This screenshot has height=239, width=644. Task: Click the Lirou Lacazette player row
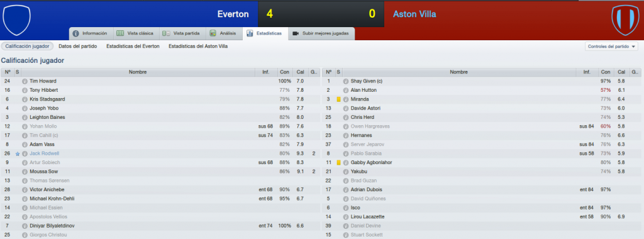482,217
